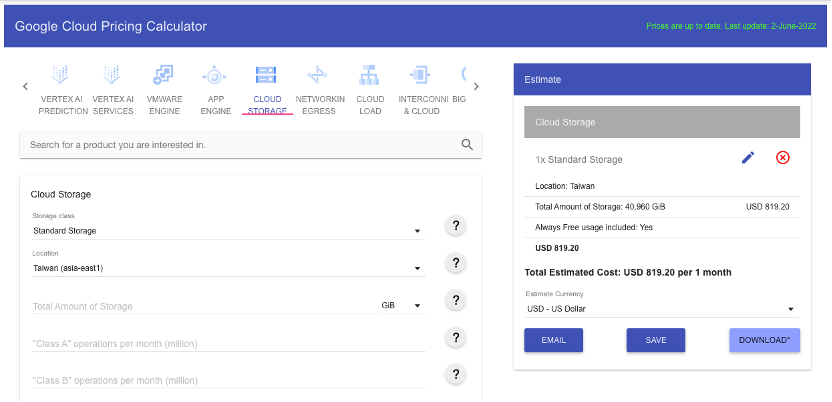
Task: Open help for Storage class
Action: pyautogui.click(x=455, y=225)
